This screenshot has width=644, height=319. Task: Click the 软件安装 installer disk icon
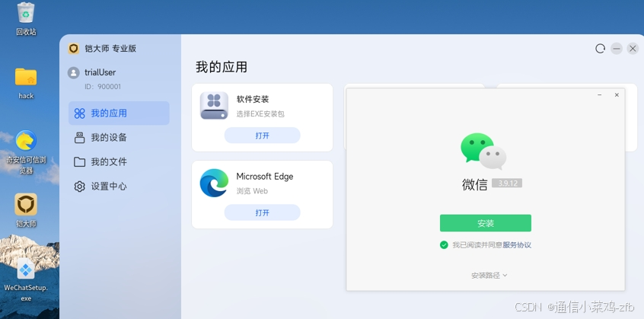tap(214, 106)
